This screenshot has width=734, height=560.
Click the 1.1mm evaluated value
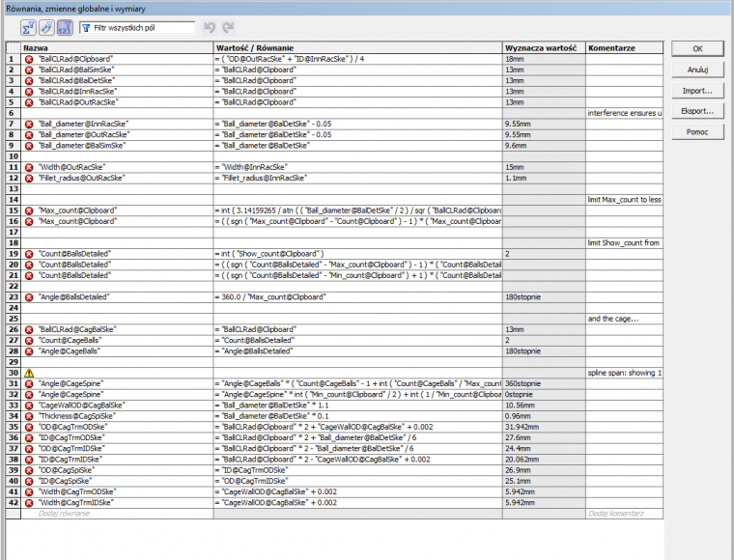516,179
